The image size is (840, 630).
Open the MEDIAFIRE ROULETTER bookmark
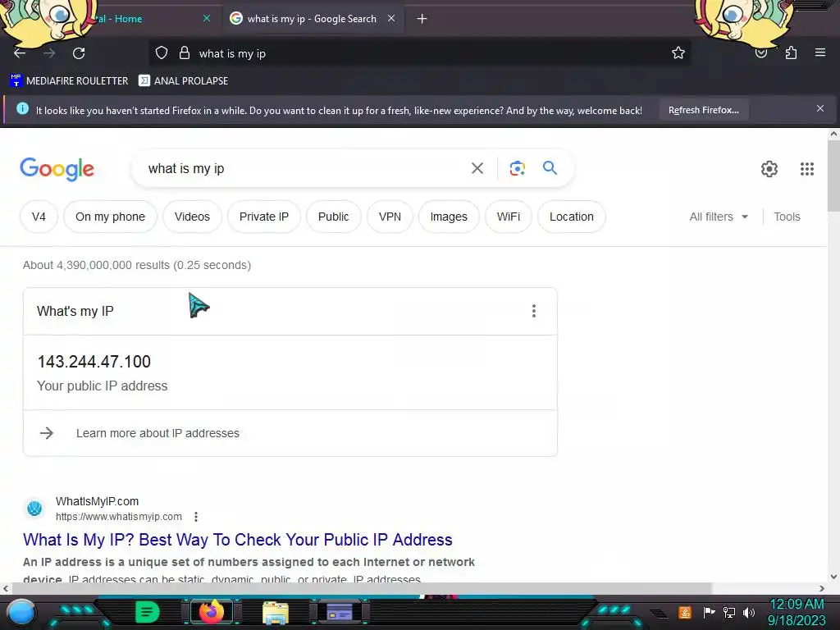pos(69,81)
